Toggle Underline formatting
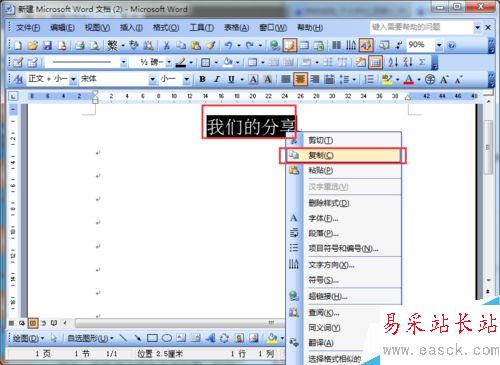 point(231,79)
